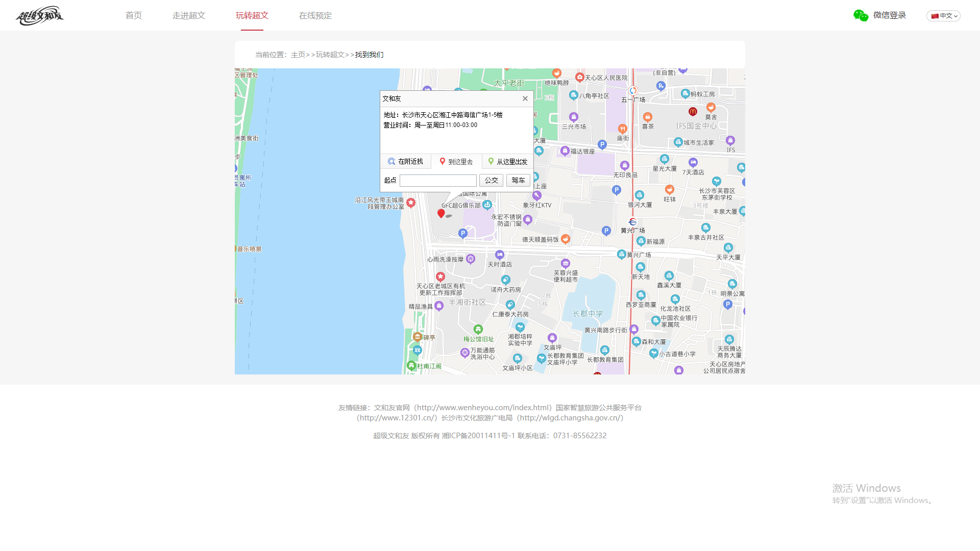980x551 pixels.
Task: Open the 在线预定 menu
Action: [315, 15]
